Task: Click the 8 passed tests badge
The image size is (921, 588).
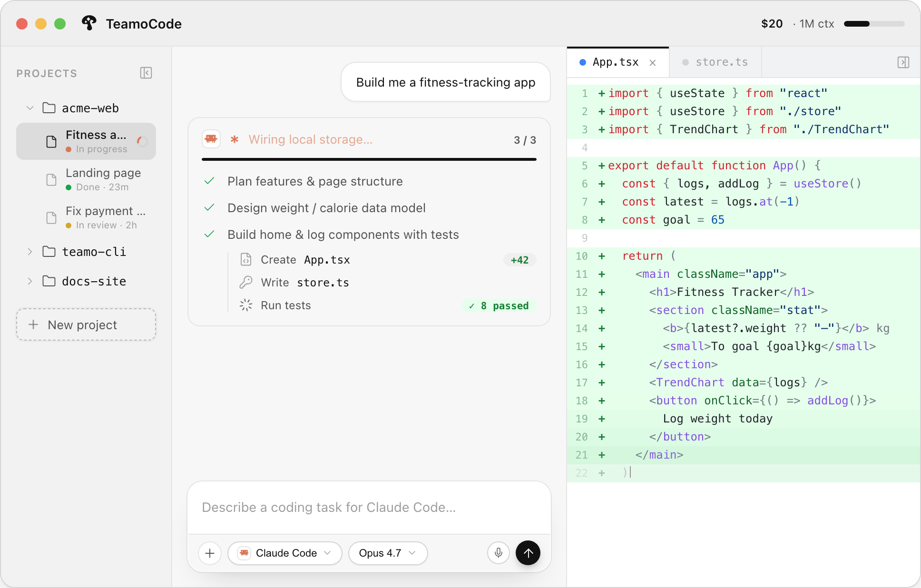Action: [499, 305]
